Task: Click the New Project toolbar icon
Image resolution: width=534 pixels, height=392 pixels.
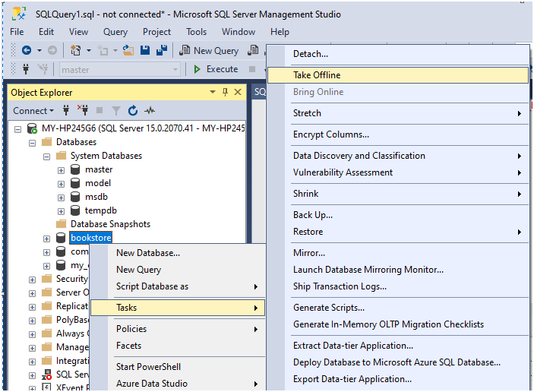Action: [x=76, y=50]
